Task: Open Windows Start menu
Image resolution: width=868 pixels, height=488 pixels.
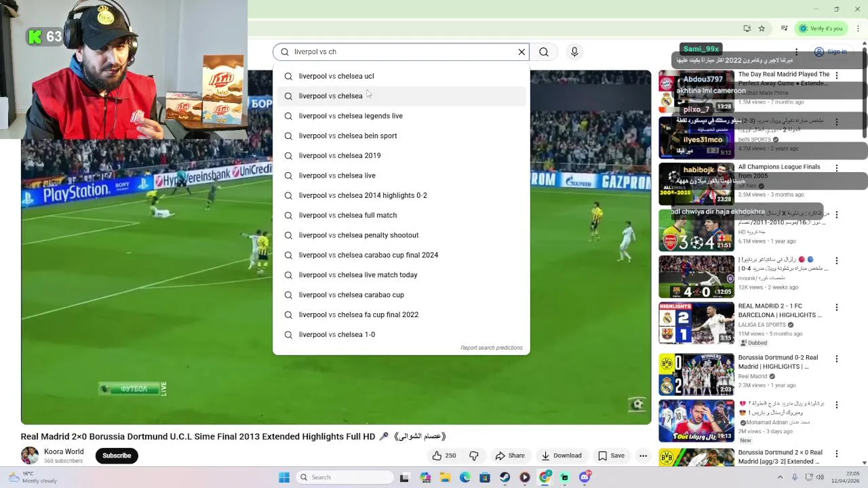Action: pyautogui.click(x=284, y=477)
